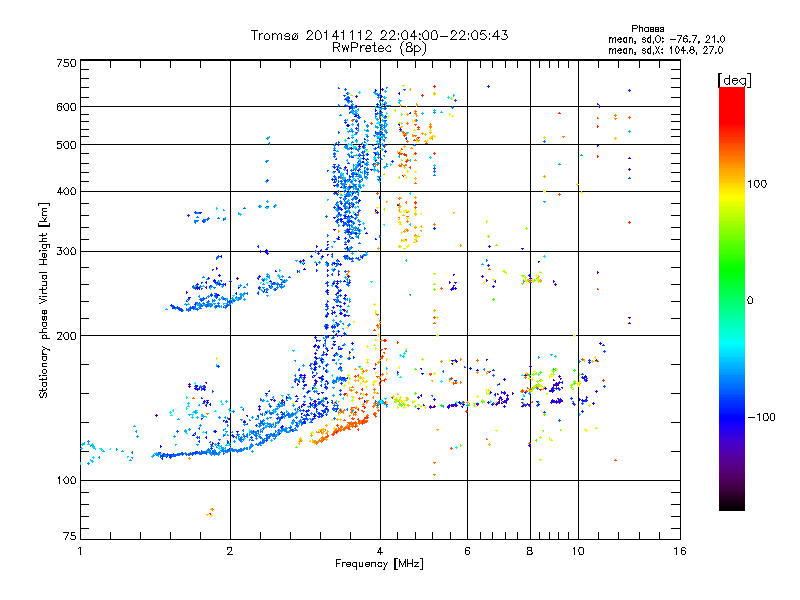Click the "10" frequency tick label

point(578,551)
